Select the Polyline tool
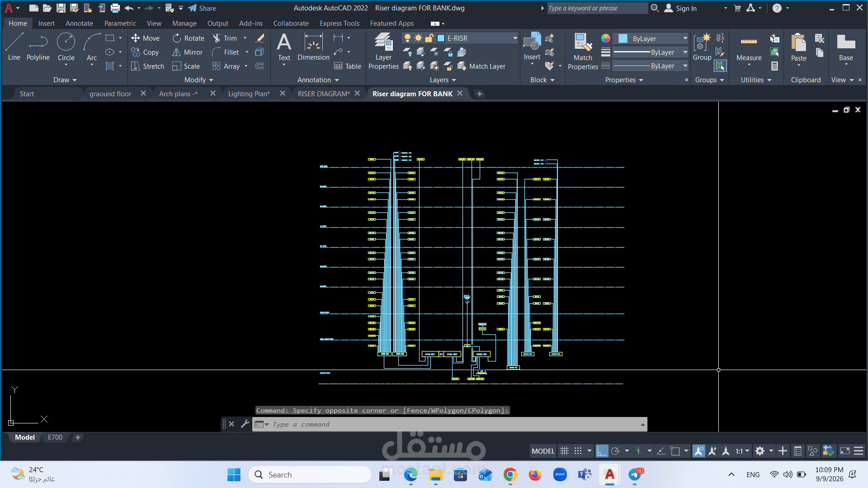The width and height of the screenshot is (868, 488). click(x=38, y=47)
